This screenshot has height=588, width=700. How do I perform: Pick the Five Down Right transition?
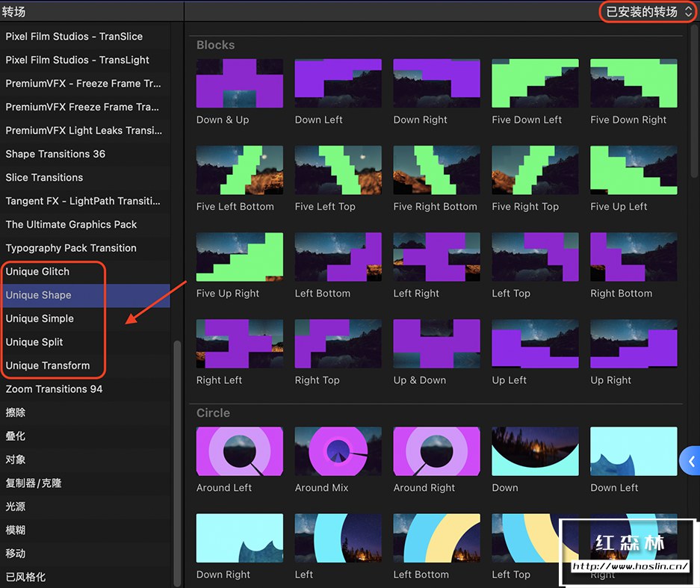[x=634, y=83]
